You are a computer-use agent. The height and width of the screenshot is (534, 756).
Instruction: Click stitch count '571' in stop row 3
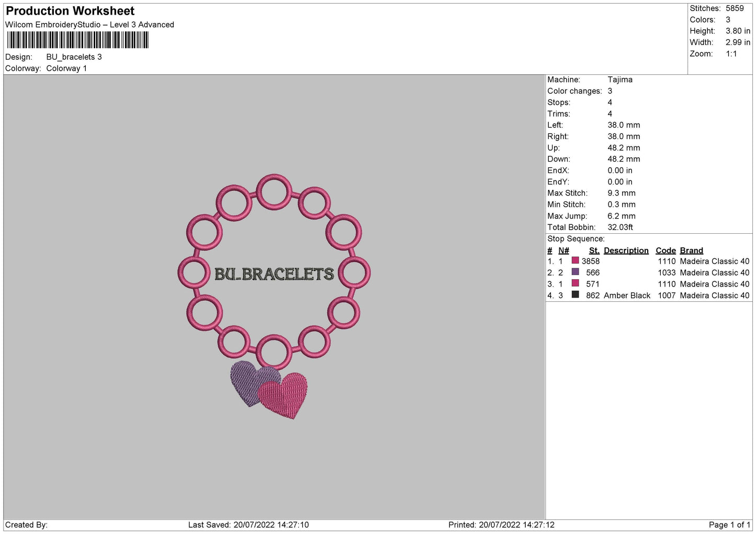593,284
